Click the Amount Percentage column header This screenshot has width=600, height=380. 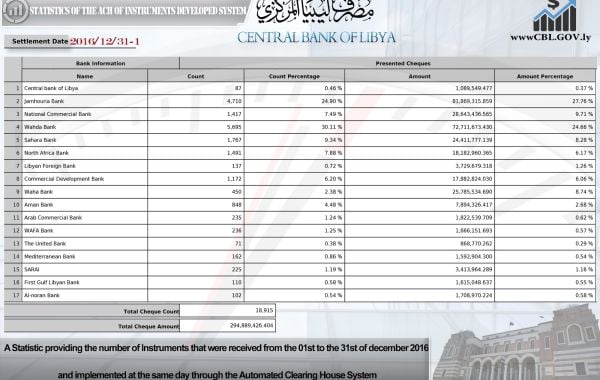point(545,76)
